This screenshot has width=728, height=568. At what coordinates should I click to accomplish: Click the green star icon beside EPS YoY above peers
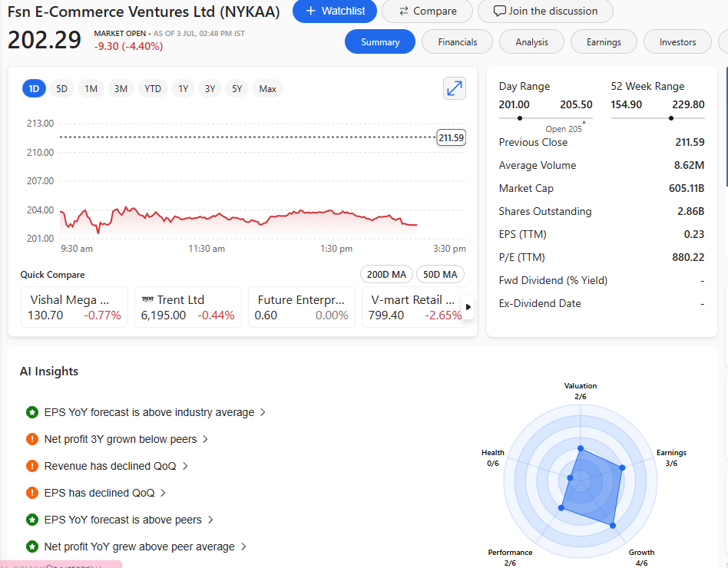(32, 520)
